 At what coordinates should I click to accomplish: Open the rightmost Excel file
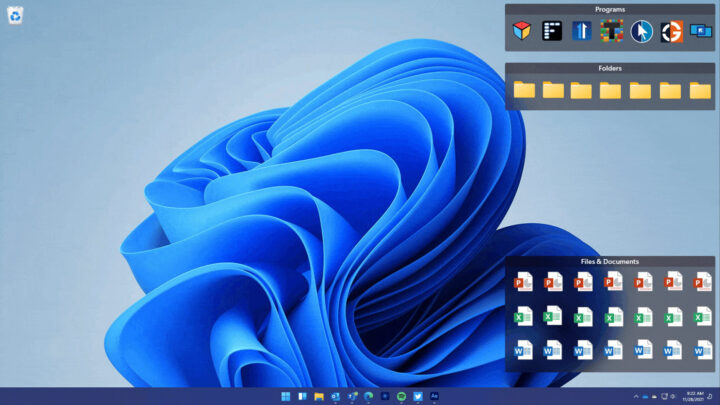click(703, 316)
